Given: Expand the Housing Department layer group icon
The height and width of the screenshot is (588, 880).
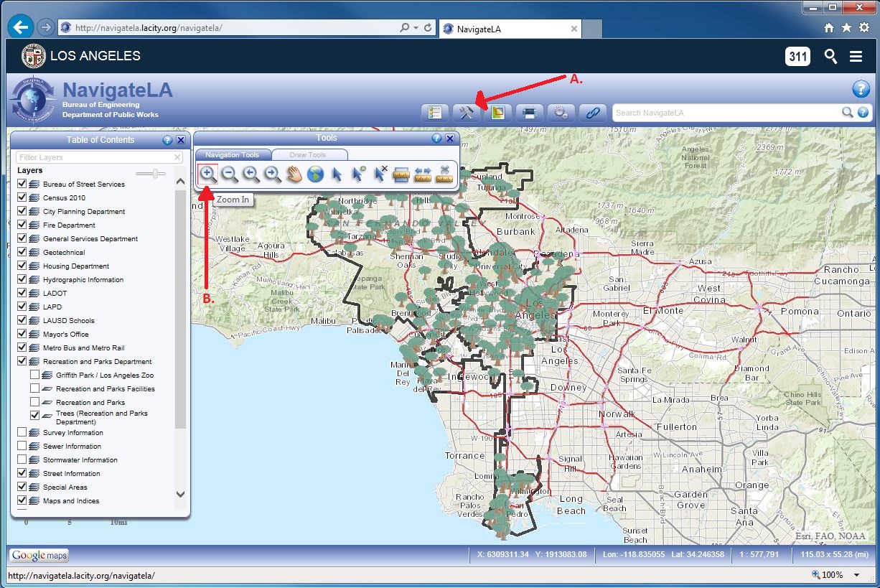Looking at the screenshot, I should [34, 266].
